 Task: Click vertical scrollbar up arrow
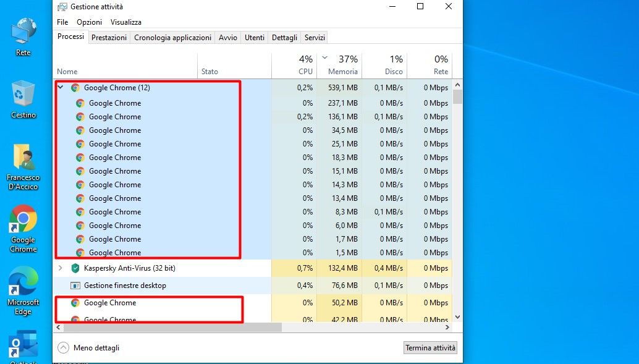tap(458, 85)
